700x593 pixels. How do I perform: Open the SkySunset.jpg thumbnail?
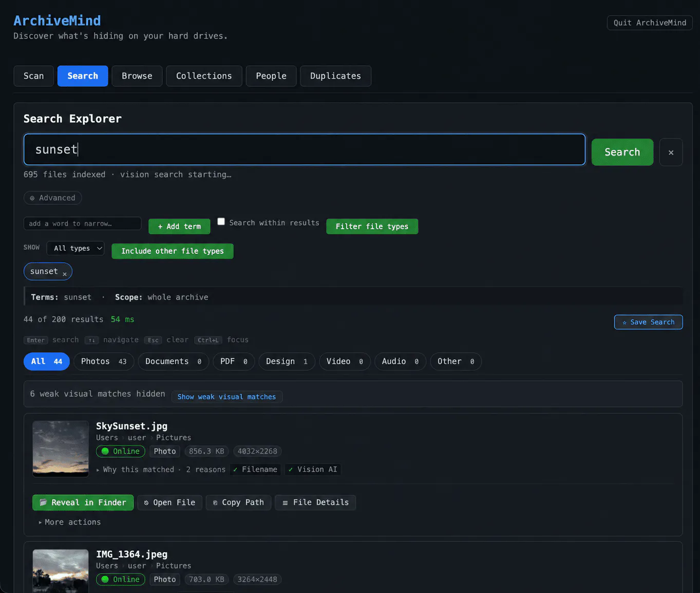(x=61, y=449)
